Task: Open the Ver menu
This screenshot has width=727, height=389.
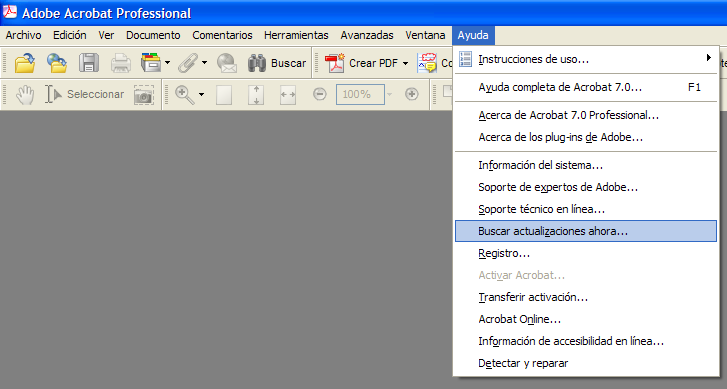Action: 106,35
